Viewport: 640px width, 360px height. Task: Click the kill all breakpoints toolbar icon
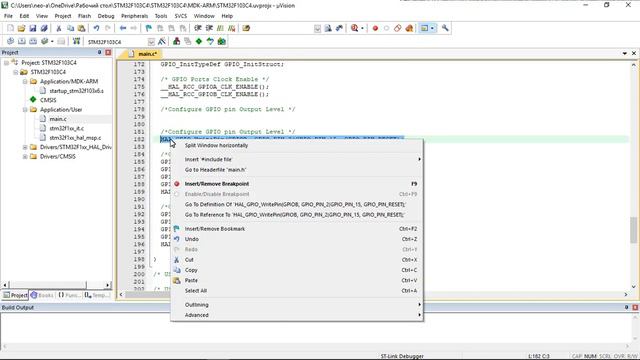pyautogui.click(x=409, y=28)
